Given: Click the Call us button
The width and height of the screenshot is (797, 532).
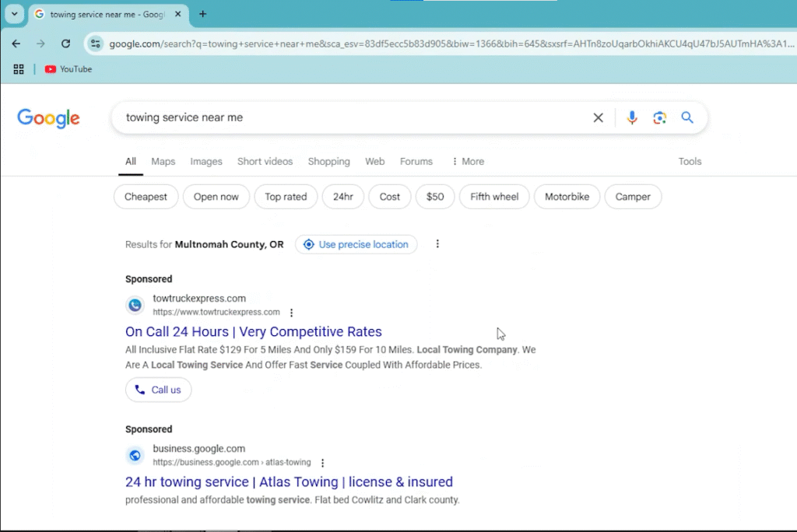Looking at the screenshot, I should pyautogui.click(x=158, y=390).
